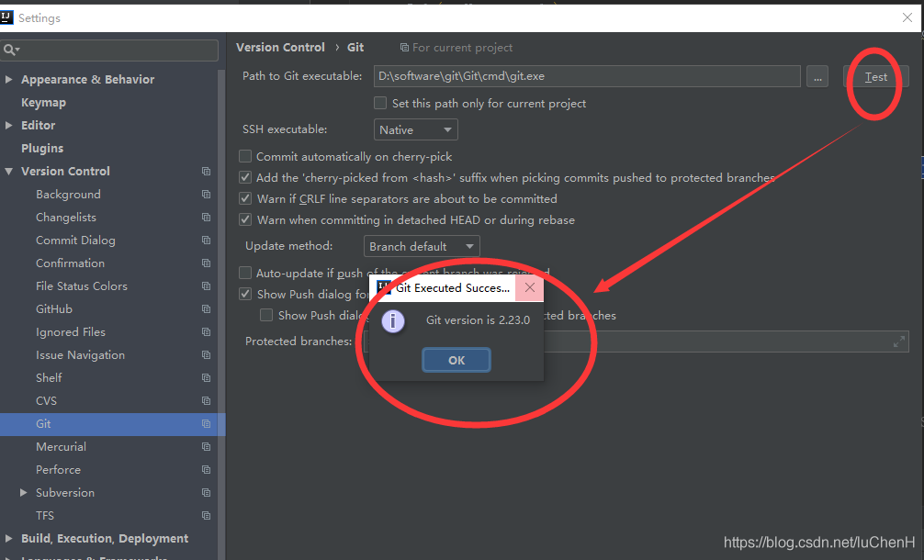Select Issue Navigation settings

(x=80, y=355)
